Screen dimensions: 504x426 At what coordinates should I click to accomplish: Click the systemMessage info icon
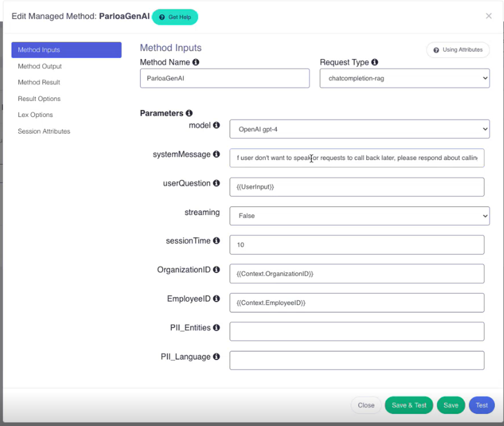pos(216,154)
